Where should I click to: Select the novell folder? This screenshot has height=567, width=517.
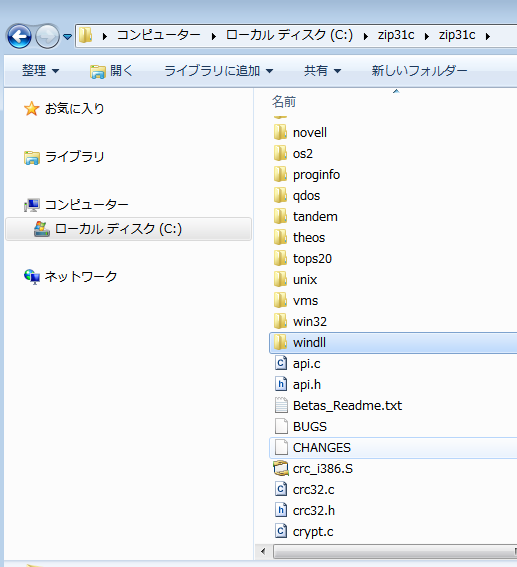pyautogui.click(x=309, y=132)
